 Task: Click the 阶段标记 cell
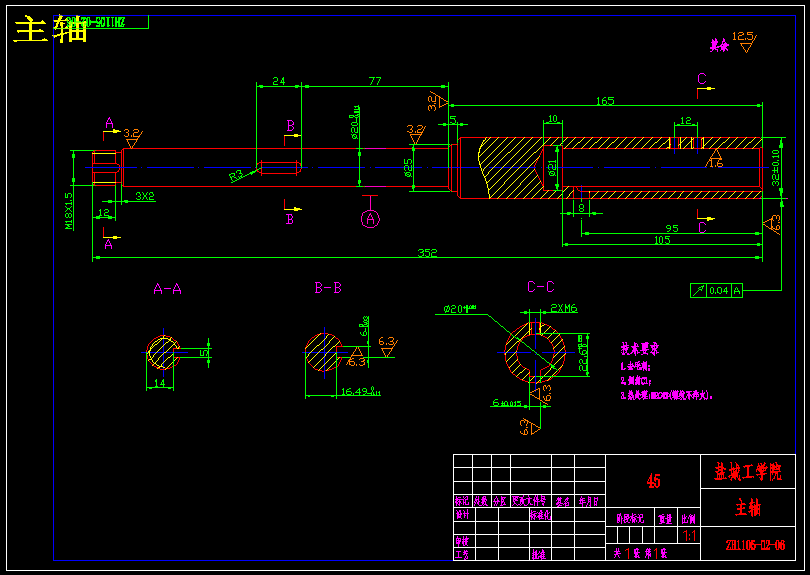[630, 518]
